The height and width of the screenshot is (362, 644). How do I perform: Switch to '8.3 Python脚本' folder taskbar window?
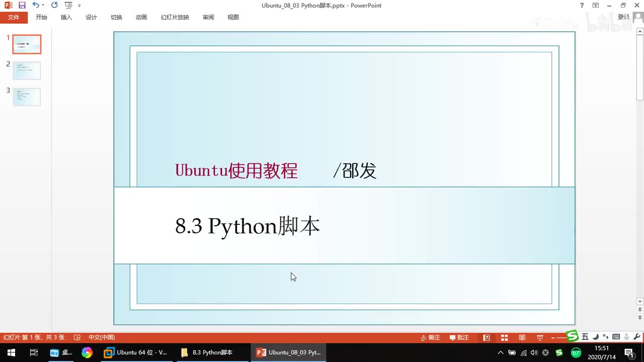[212, 352]
